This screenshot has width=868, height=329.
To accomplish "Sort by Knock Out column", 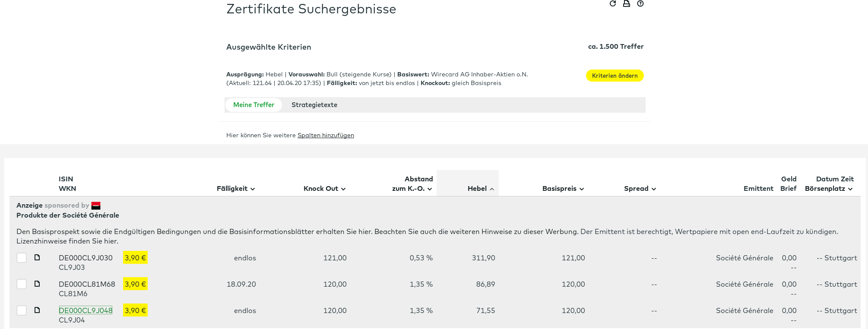I will coord(324,189).
